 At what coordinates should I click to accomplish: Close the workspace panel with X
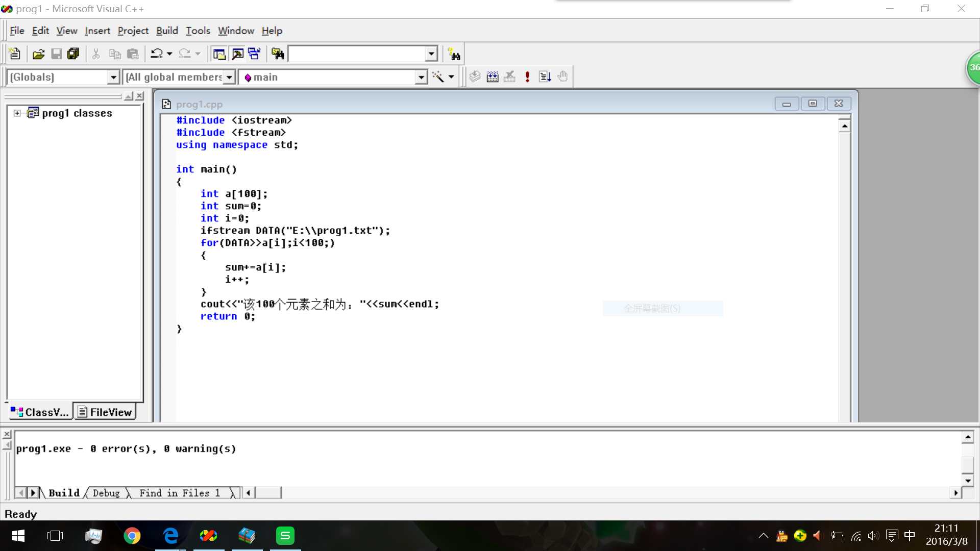(x=140, y=96)
